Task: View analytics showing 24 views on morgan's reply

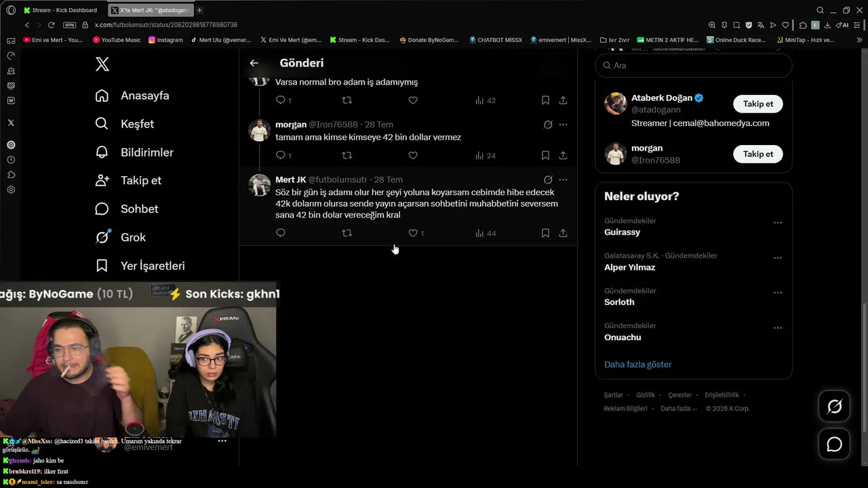Action: click(x=486, y=155)
